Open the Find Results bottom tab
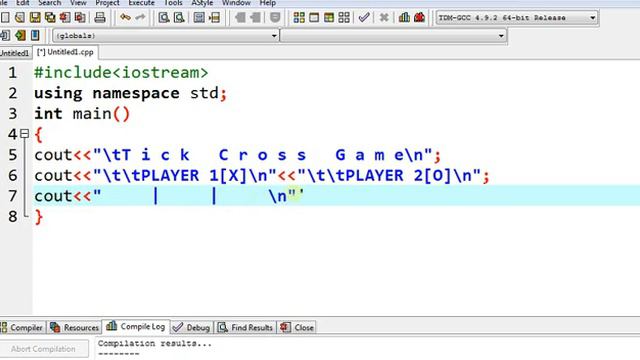Image resolution: width=640 pixels, height=360 pixels. coord(245,327)
